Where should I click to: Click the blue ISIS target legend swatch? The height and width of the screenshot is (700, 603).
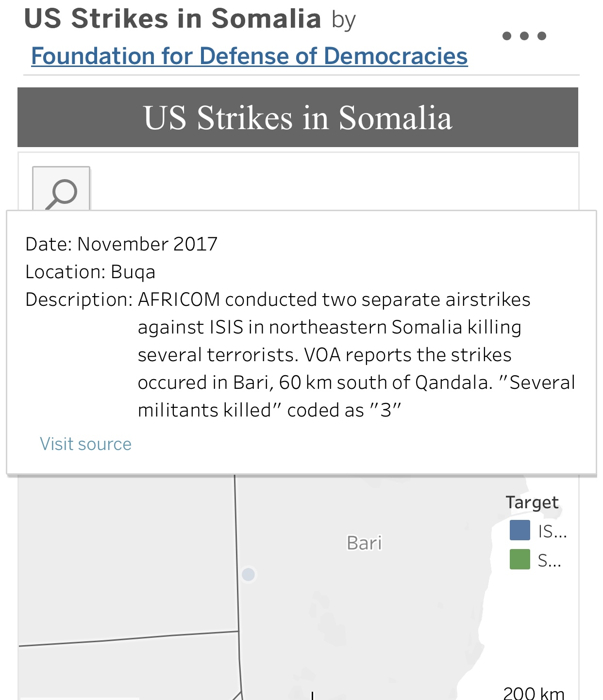point(519,530)
